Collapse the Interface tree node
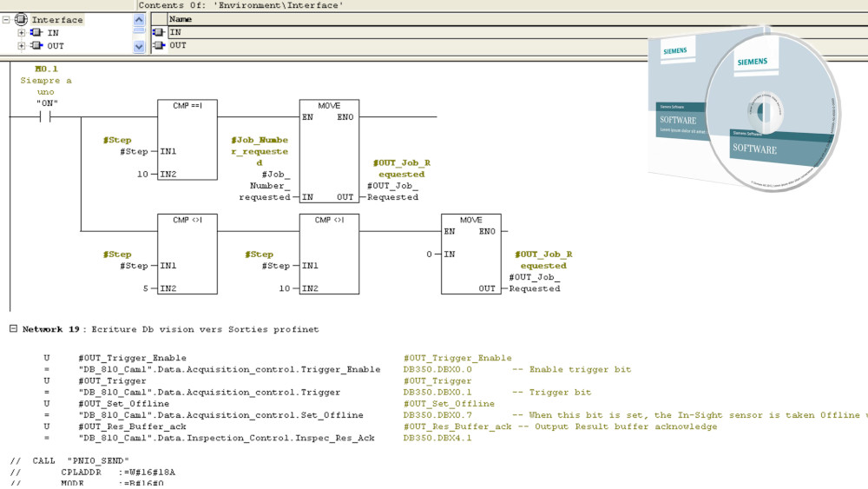This screenshot has width=868, height=489. pyautogui.click(x=7, y=20)
